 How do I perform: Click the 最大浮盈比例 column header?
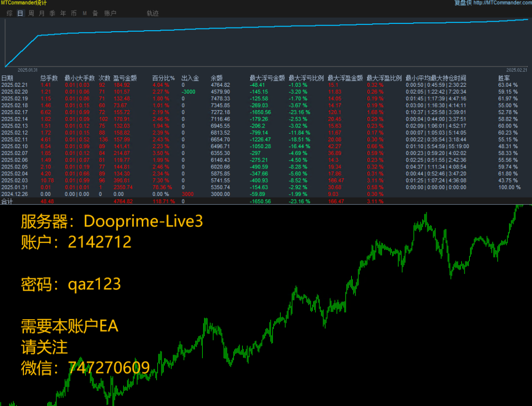coord(384,78)
